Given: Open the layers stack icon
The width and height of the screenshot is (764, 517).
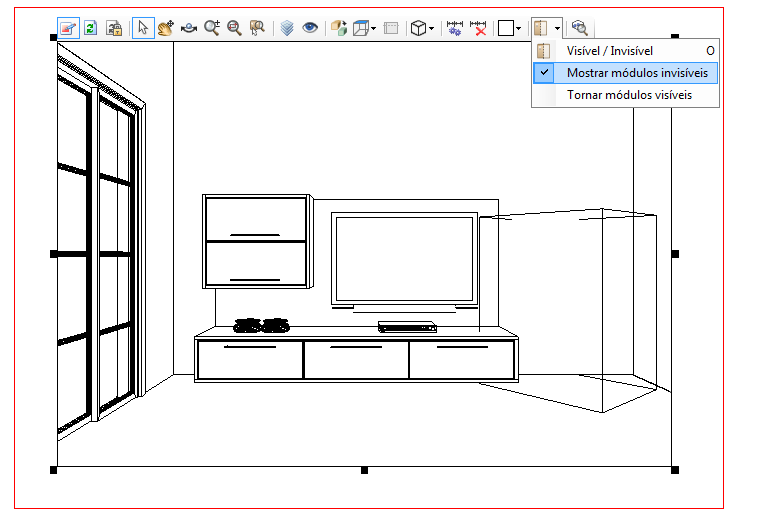Looking at the screenshot, I should point(287,28).
